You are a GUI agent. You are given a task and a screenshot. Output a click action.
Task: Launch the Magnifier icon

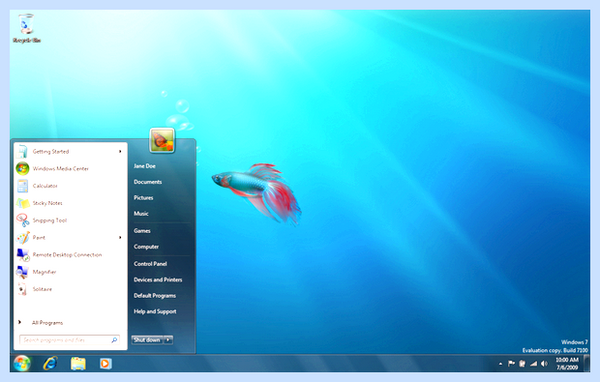point(22,272)
